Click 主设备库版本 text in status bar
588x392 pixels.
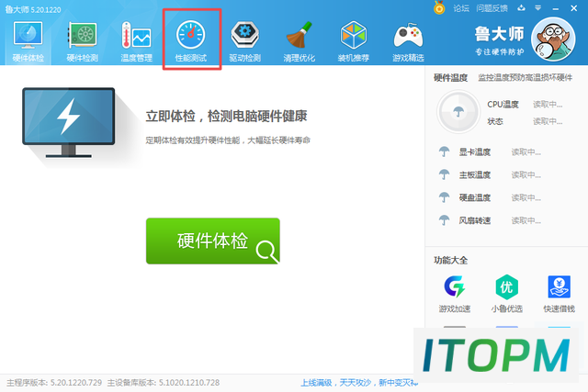click(x=164, y=383)
